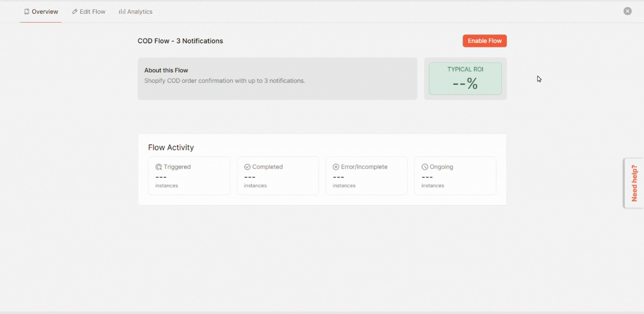Open the Edit Flow tab
This screenshot has width=644, height=314.
[x=89, y=12]
